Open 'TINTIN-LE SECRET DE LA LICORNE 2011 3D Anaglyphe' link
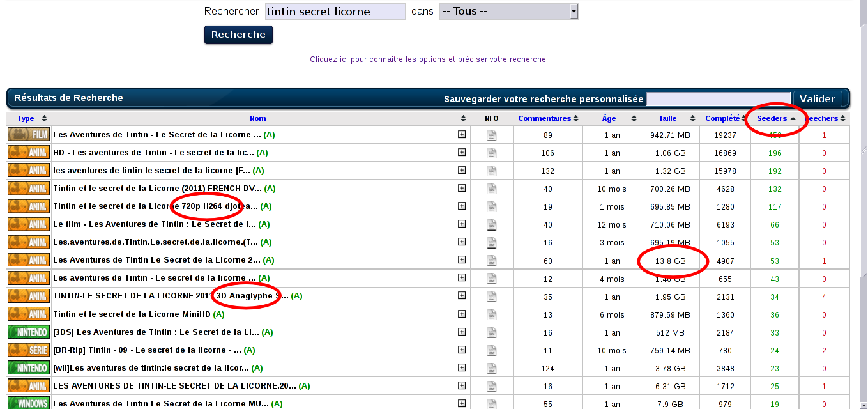This screenshot has width=868, height=409. [171, 296]
